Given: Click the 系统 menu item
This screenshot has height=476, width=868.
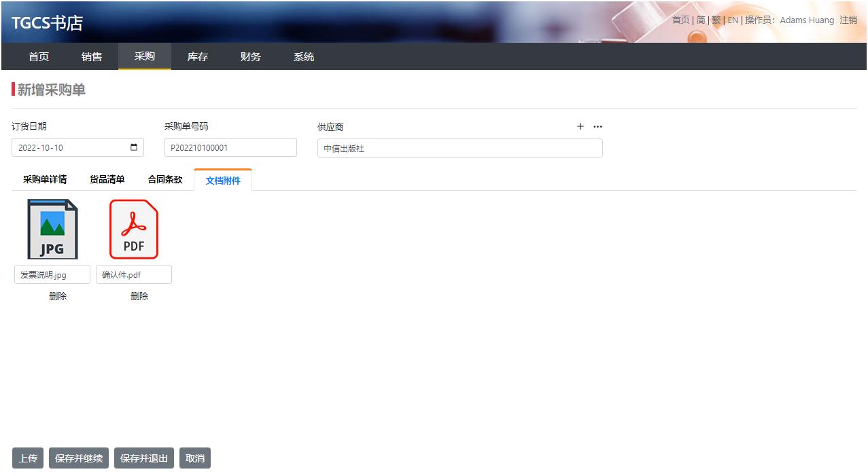Looking at the screenshot, I should click(x=304, y=57).
